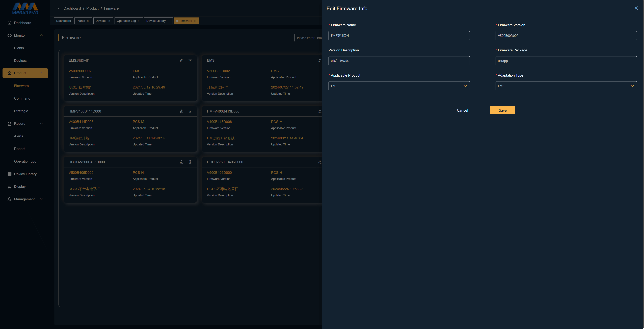Edit the HMI-V400B414D006 firmware card
This screenshot has width=644, height=329.
(x=181, y=111)
